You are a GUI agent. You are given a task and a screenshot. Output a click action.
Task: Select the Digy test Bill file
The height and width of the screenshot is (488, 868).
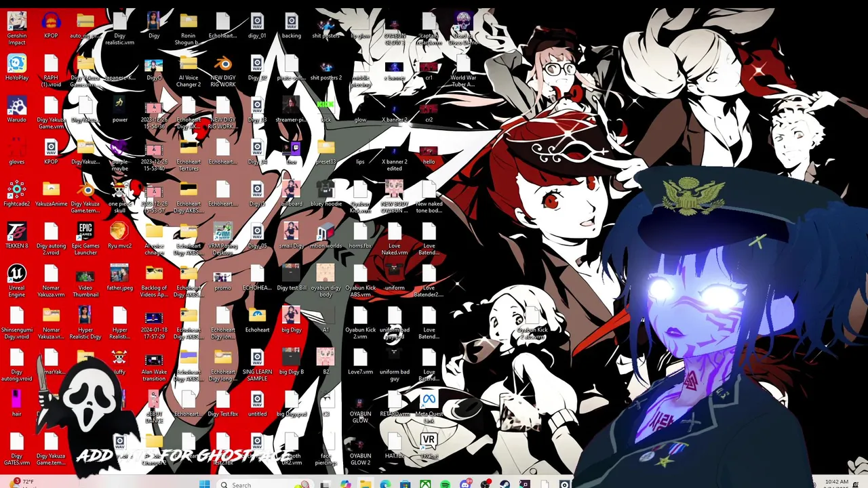pyautogui.click(x=292, y=278)
